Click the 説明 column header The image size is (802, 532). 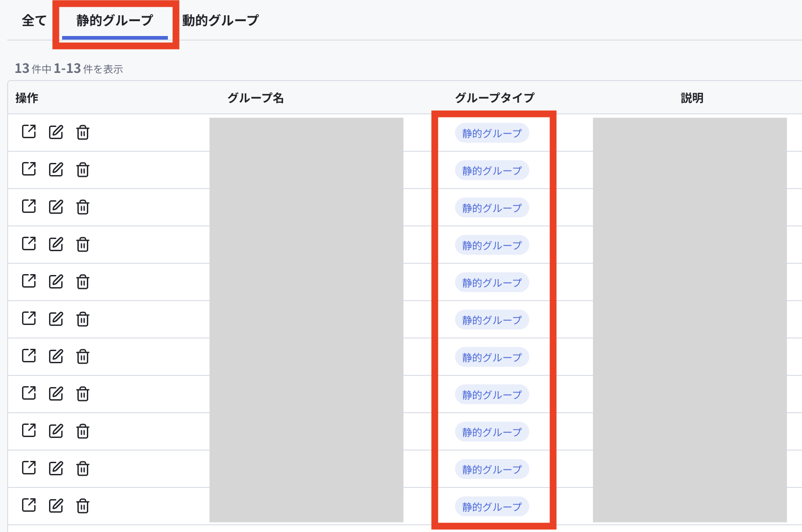tap(692, 98)
